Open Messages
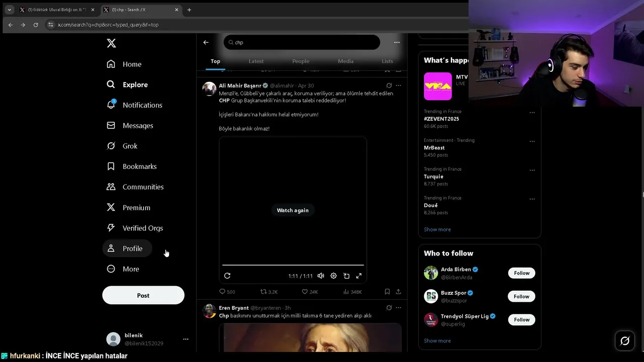 click(130, 126)
